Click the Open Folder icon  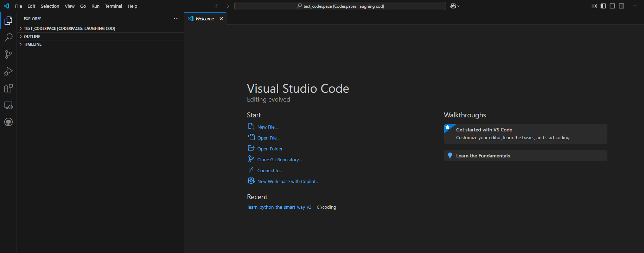tap(251, 148)
